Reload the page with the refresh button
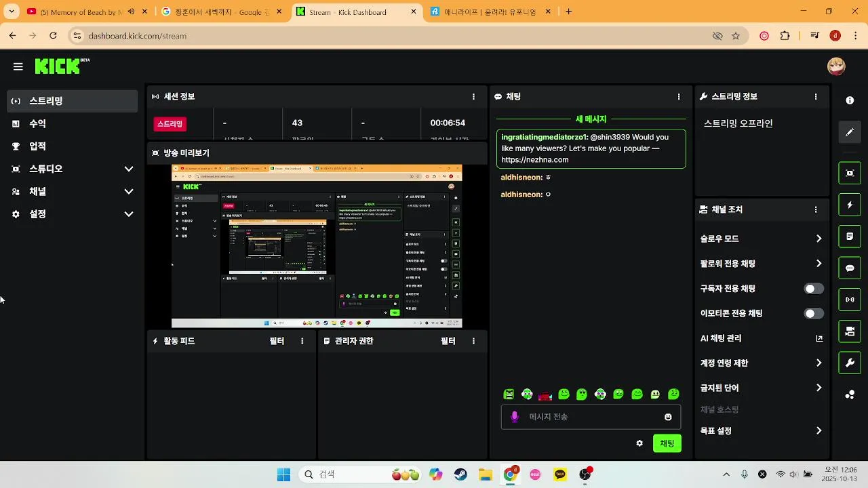 (x=53, y=36)
